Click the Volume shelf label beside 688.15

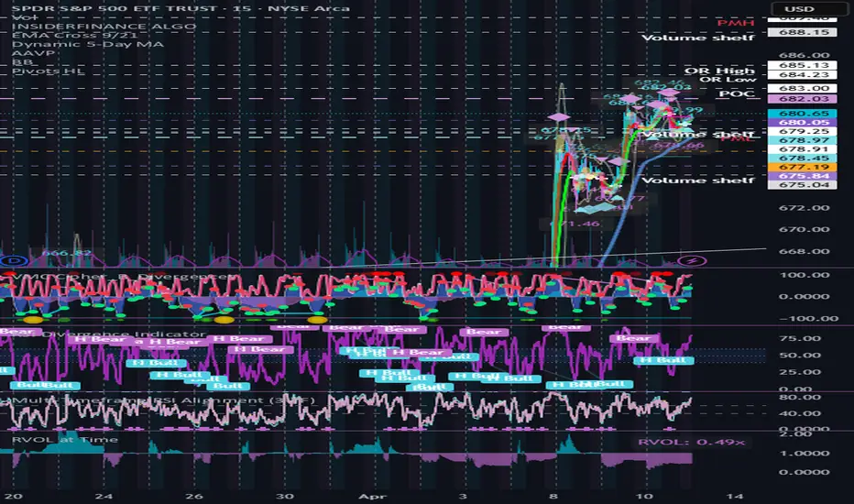698,38
